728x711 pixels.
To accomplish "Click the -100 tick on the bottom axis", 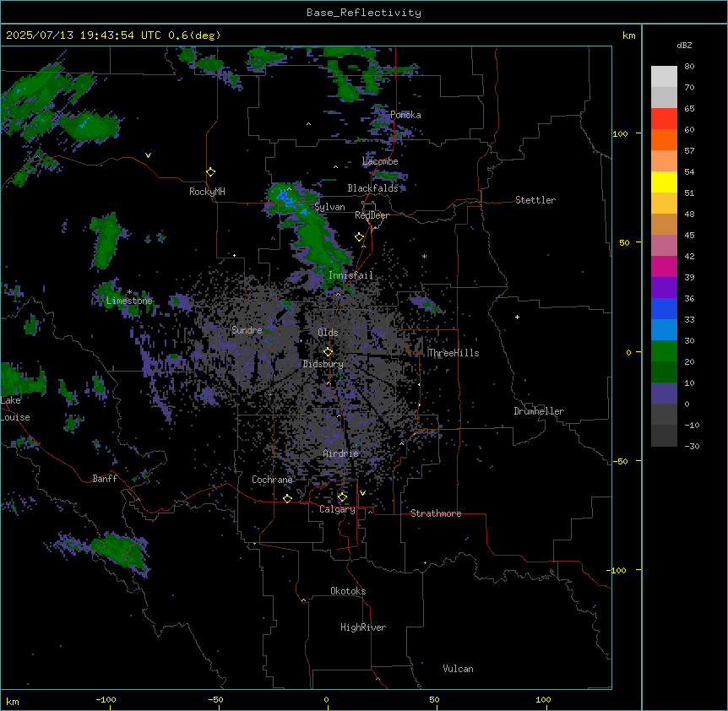I will [106, 699].
